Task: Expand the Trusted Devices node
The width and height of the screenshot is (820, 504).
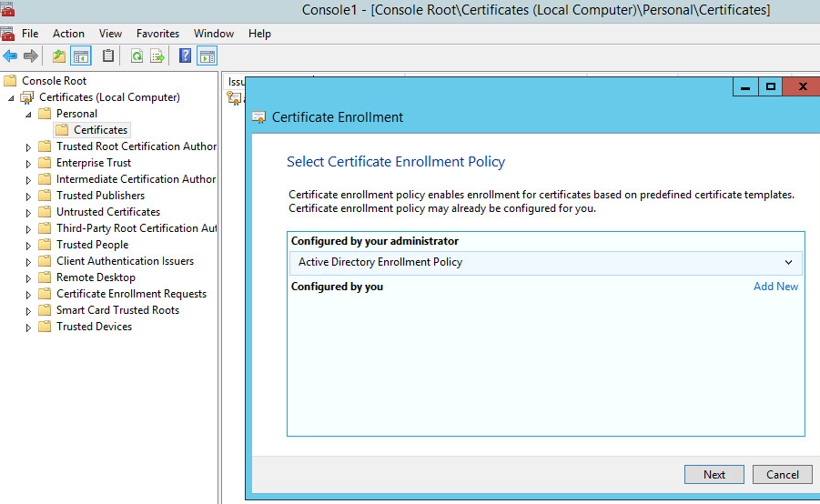Action: [x=28, y=328]
